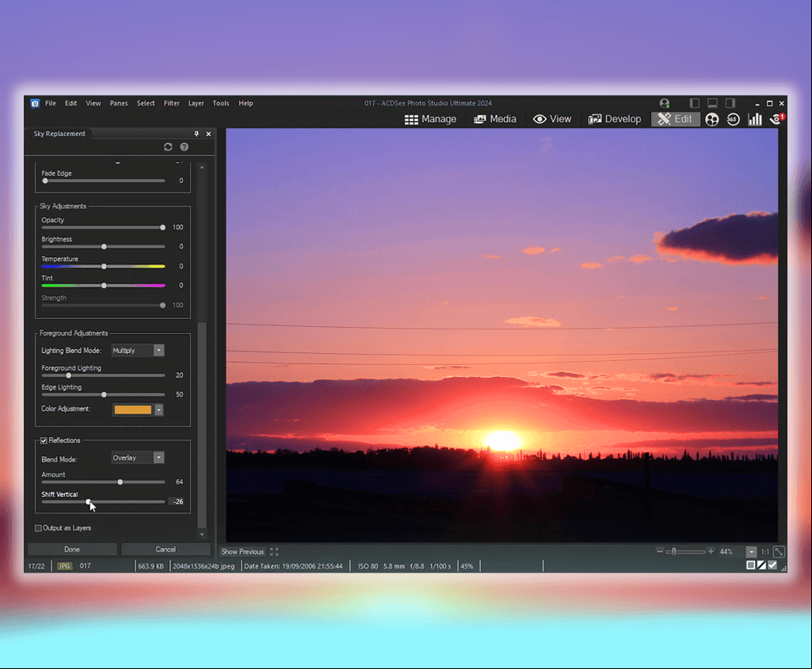The width and height of the screenshot is (812, 669).
Task: Toggle the right pane layout icon
Action: pos(730,103)
